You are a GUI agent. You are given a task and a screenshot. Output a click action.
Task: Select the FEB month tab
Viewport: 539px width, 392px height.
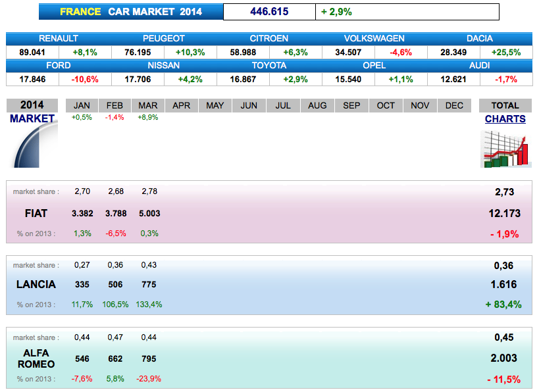point(115,105)
